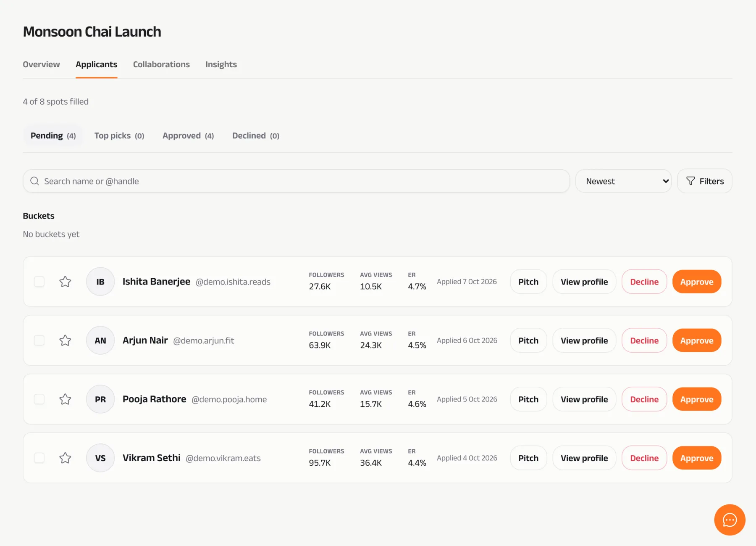Image resolution: width=756 pixels, height=546 pixels.
Task: Select Arjun Nair's checkbox
Action: pyautogui.click(x=39, y=340)
